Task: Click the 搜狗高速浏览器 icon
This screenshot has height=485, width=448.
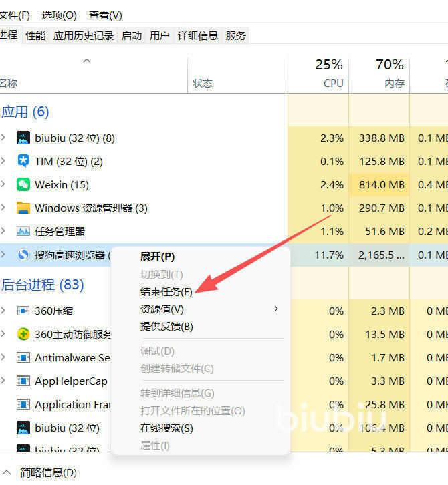Action: click(x=23, y=255)
